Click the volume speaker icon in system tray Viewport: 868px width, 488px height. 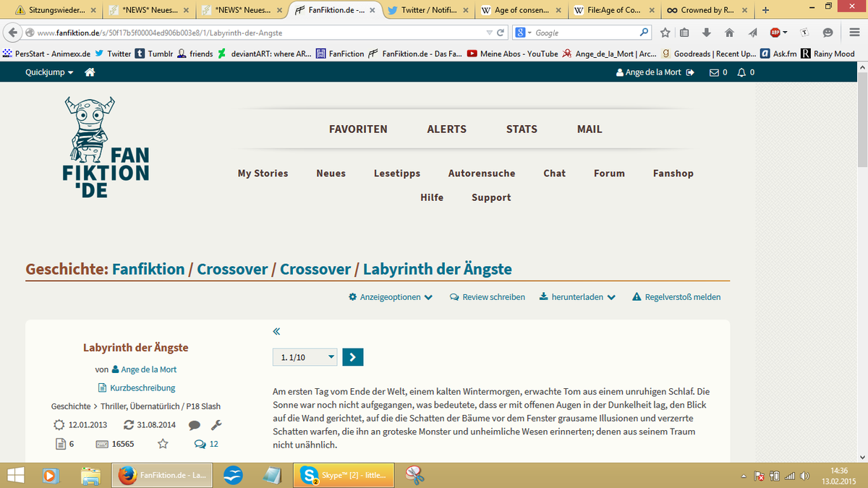coord(804,475)
